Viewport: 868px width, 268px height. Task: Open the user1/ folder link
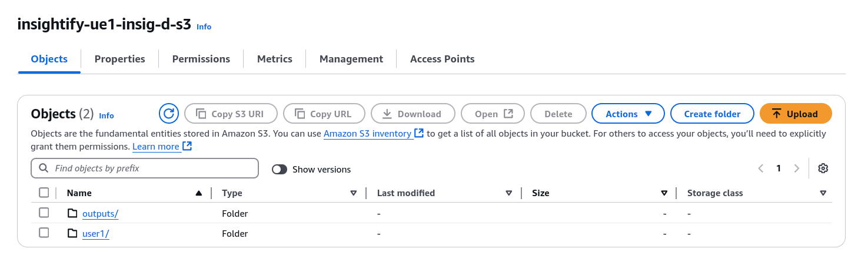(96, 233)
